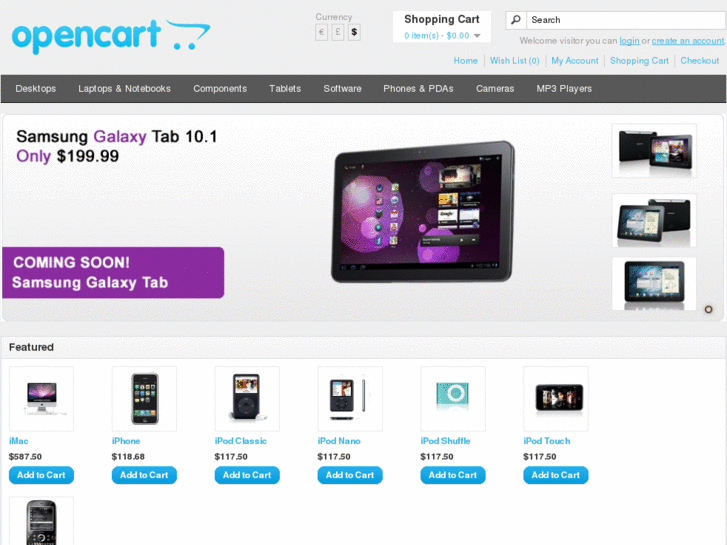Click the search magnifier icon
The image size is (727, 545).
point(516,20)
